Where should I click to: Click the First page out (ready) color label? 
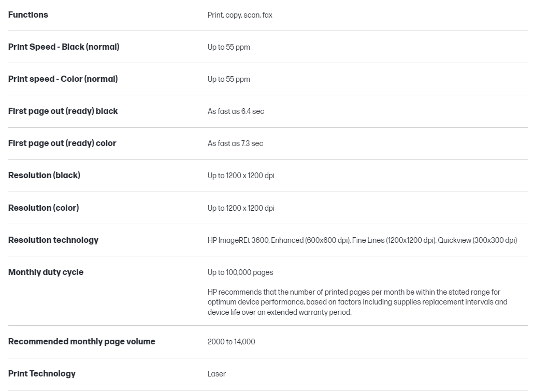tap(62, 143)
